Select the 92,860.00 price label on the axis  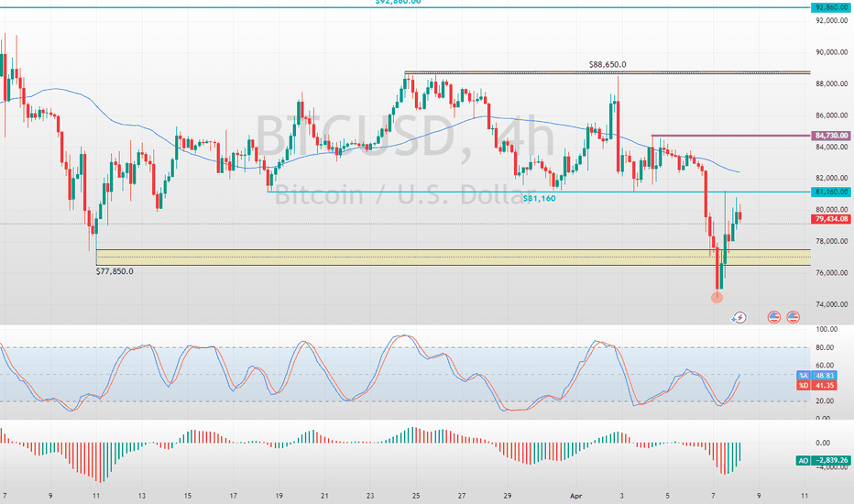(x=831, y=7)
